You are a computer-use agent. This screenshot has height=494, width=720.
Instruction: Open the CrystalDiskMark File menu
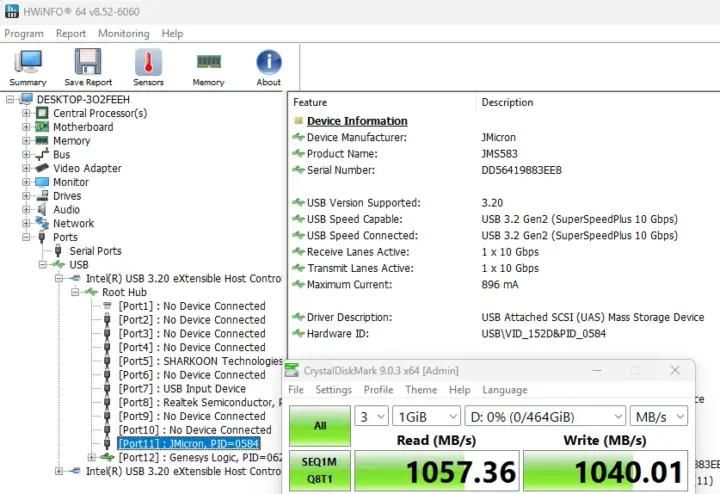tap(296, 390)
